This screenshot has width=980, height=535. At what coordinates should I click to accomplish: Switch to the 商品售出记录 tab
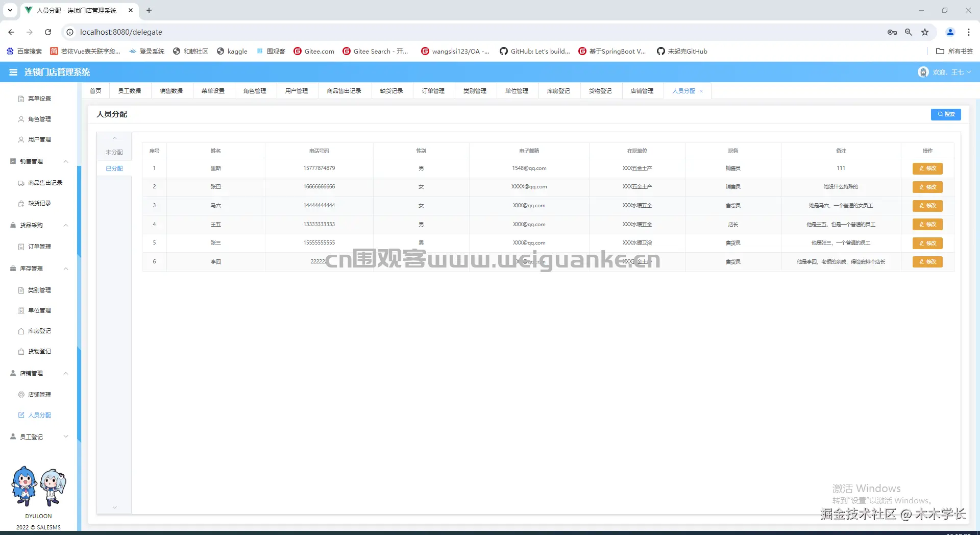(344, 91)
